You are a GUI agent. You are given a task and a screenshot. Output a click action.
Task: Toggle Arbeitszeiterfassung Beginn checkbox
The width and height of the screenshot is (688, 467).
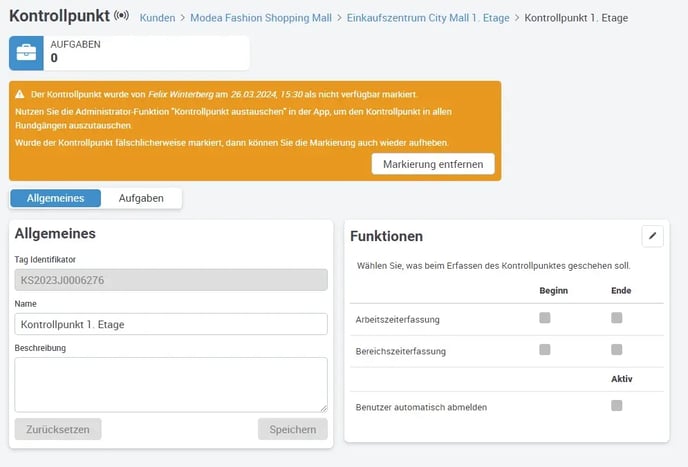click(545, 318)
